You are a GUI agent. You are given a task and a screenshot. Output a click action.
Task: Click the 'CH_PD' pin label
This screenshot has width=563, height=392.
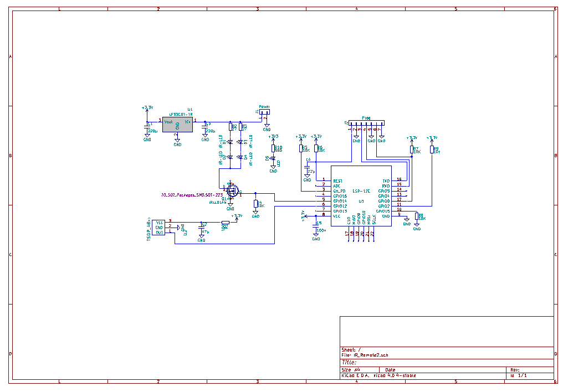pos(339,191)
